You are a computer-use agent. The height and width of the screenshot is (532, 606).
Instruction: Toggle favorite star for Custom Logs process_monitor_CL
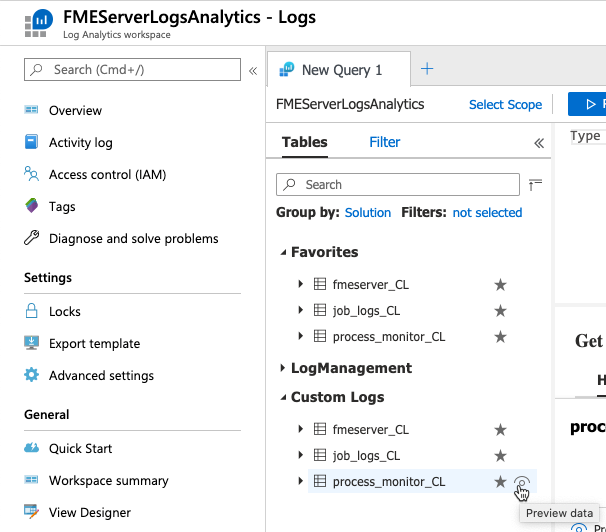(500, 481)
